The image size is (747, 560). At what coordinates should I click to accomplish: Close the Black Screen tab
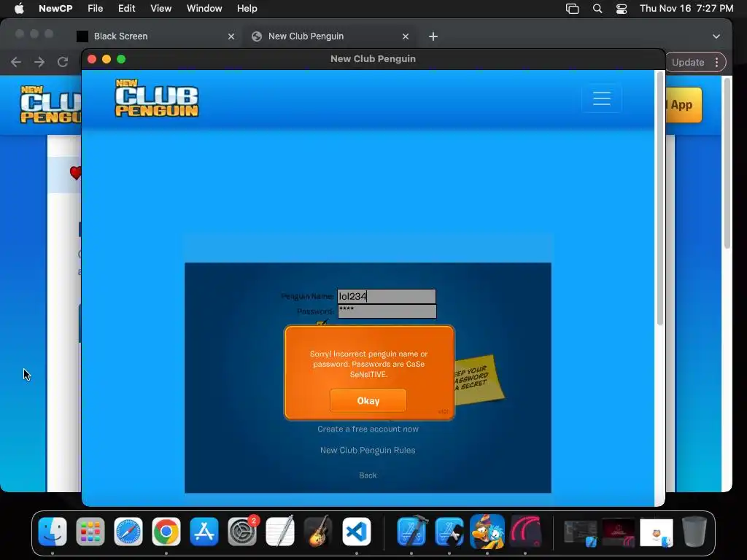click(231, 36)
